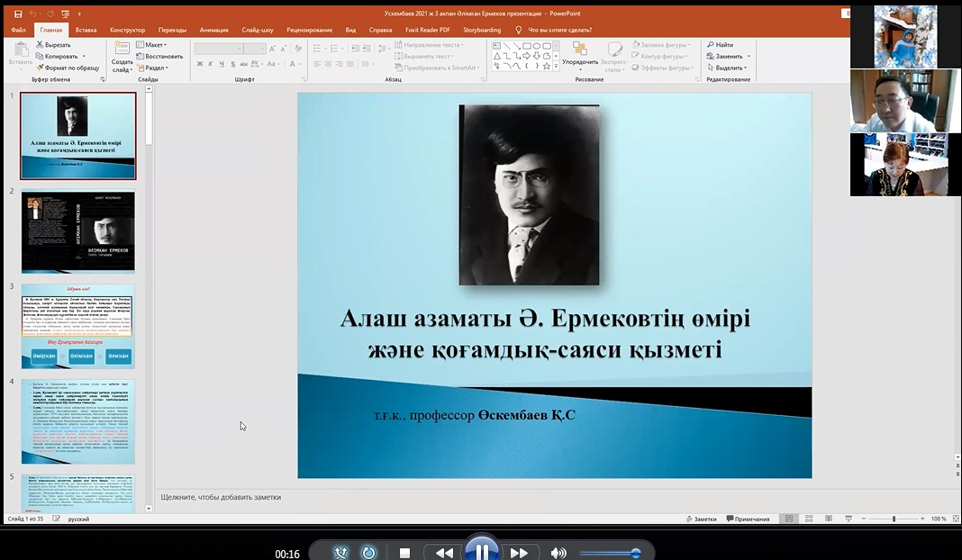The image size is (962, 560).
Task: Click the Save icon in quick access toolbar
Action: 18,14
